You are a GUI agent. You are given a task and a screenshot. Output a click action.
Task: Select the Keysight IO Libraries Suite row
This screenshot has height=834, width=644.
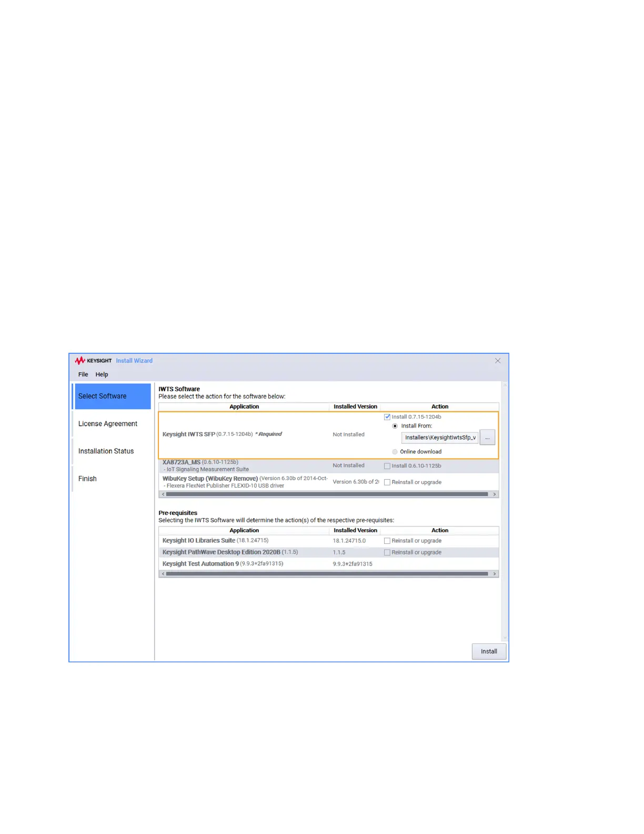[x=329, y=541]
